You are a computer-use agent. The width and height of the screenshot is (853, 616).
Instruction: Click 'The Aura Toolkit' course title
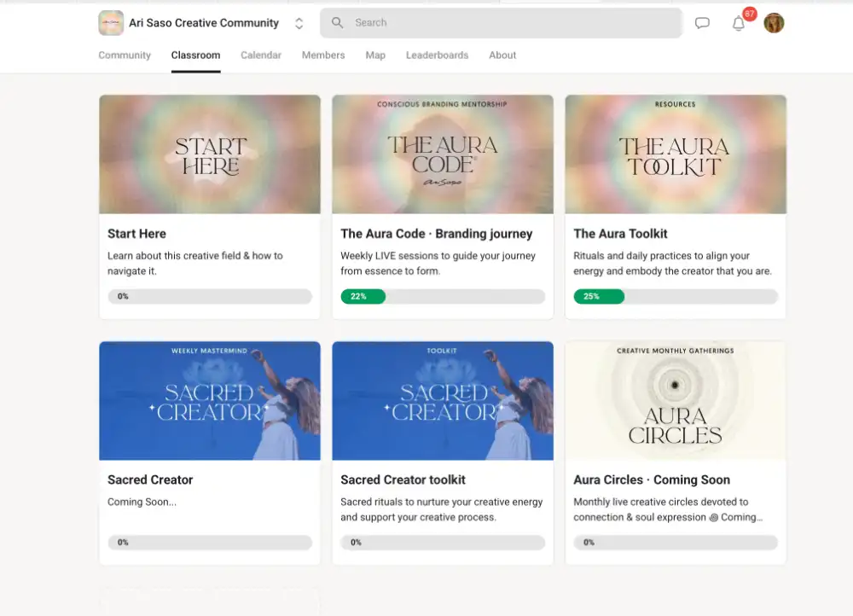(x=620, y=234)
